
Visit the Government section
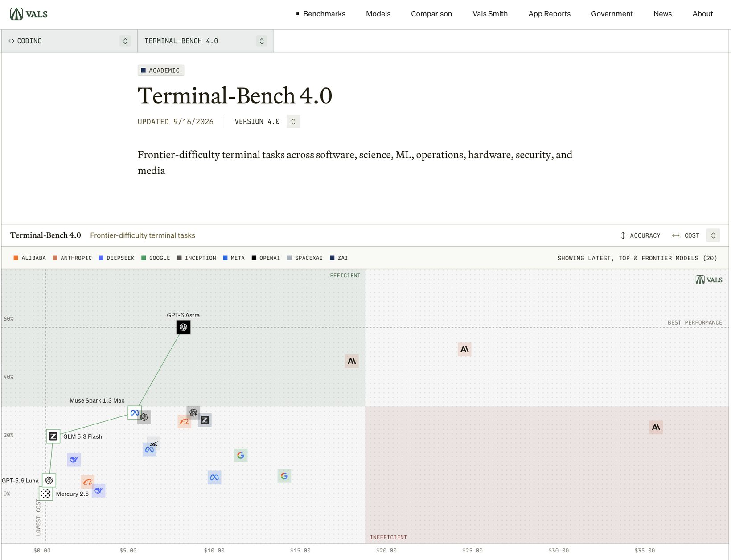612,14
